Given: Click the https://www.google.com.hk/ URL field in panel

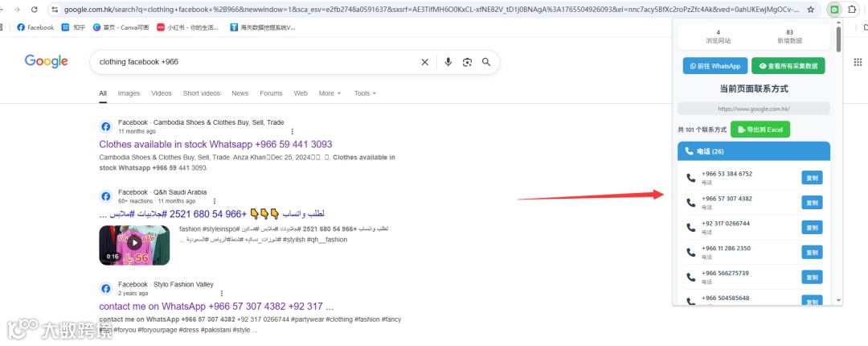Looking at the screenshot, I should pos(754,109).
